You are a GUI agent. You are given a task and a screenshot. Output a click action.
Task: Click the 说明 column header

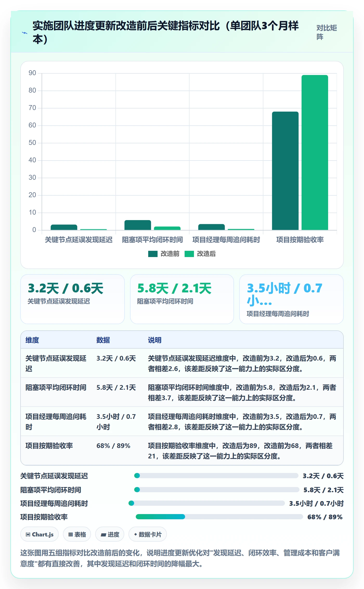pos(155,340)
